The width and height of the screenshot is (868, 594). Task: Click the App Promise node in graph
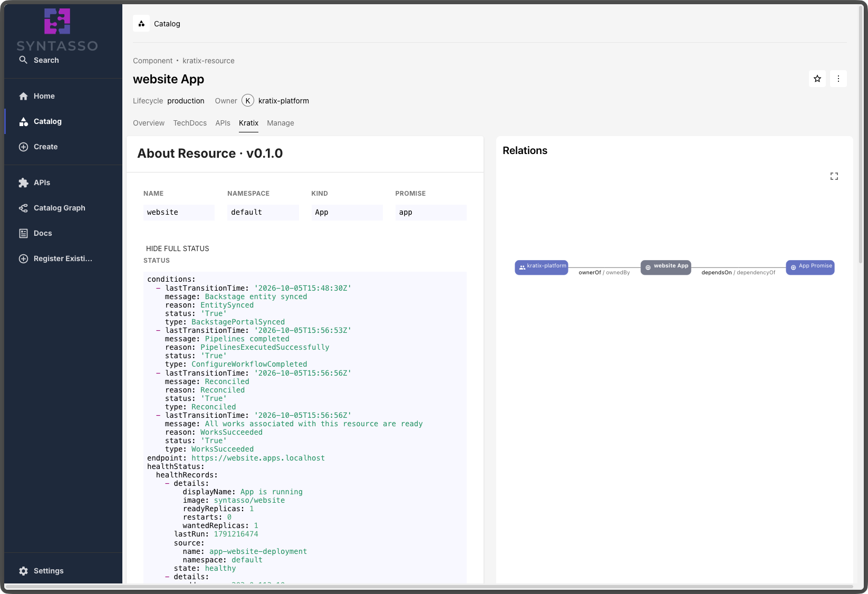click(x=810, y=267)
